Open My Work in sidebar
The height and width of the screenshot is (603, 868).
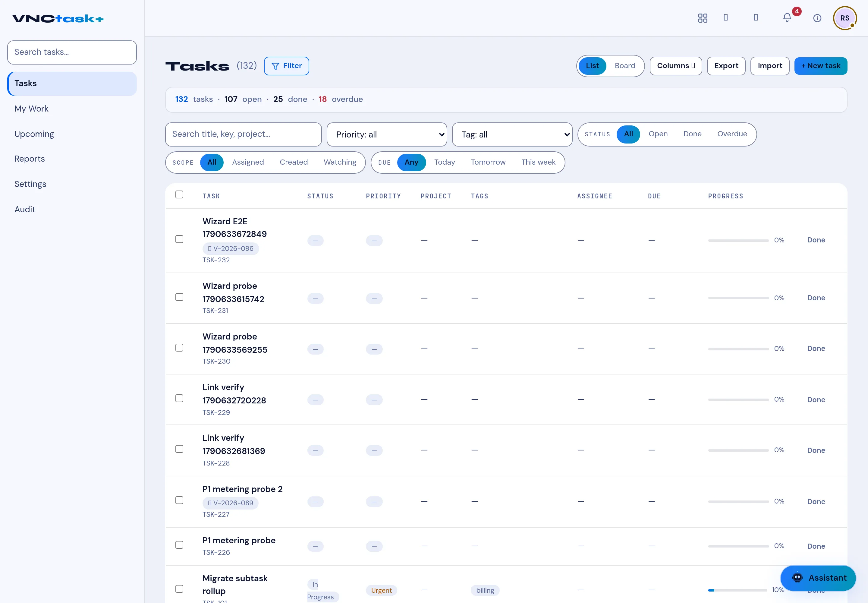72,109
